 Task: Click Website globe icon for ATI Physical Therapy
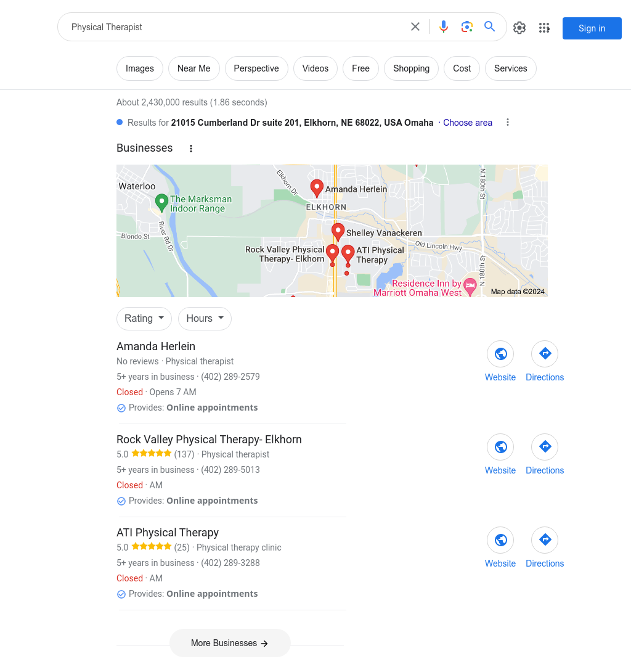[x=500, y=540]
